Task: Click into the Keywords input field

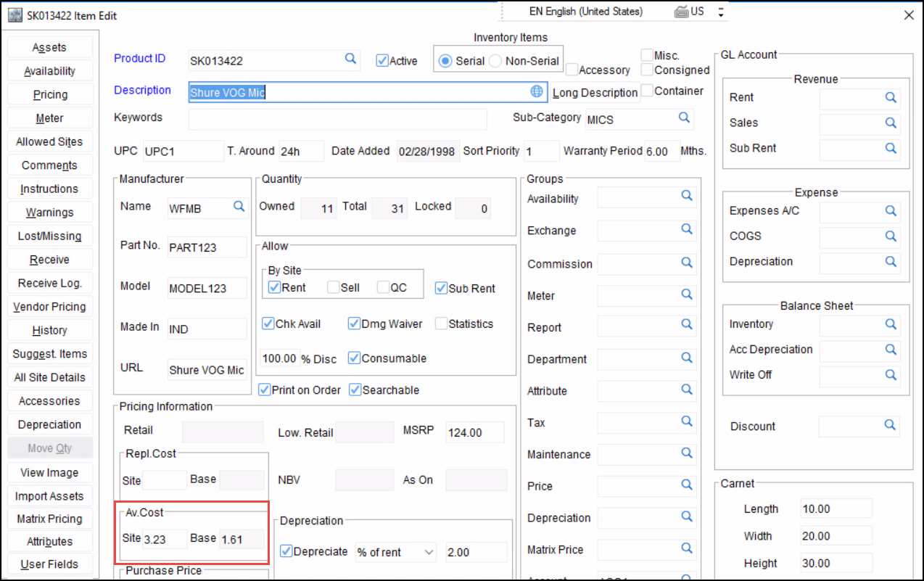Action: tap(338, 118)
